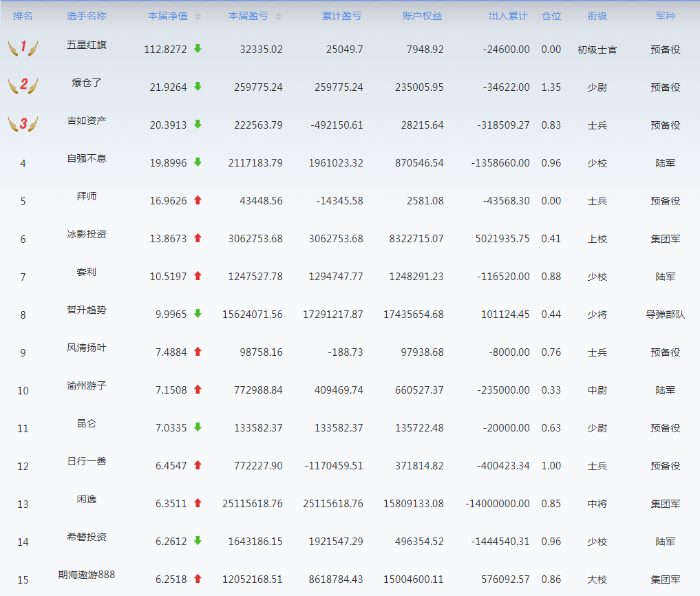Open contestant 风清扬叶

tap(87, 348)
